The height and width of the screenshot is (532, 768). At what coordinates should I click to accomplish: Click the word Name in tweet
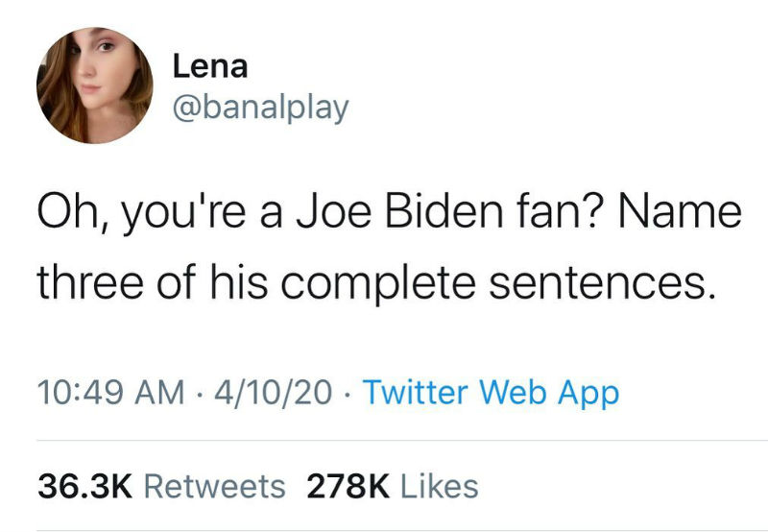tap(684, 213)
